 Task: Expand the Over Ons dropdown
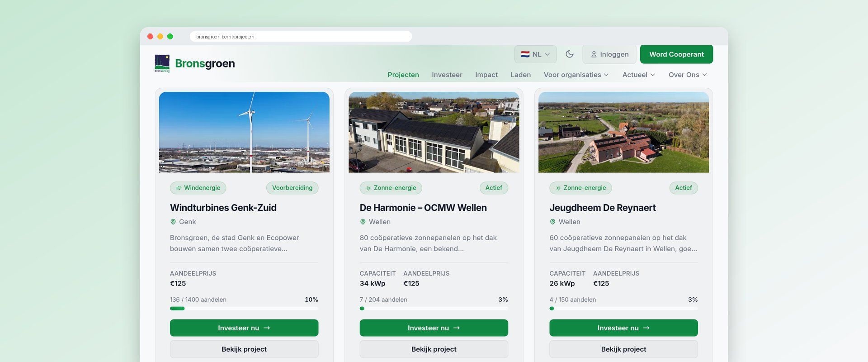pos(688,75)
